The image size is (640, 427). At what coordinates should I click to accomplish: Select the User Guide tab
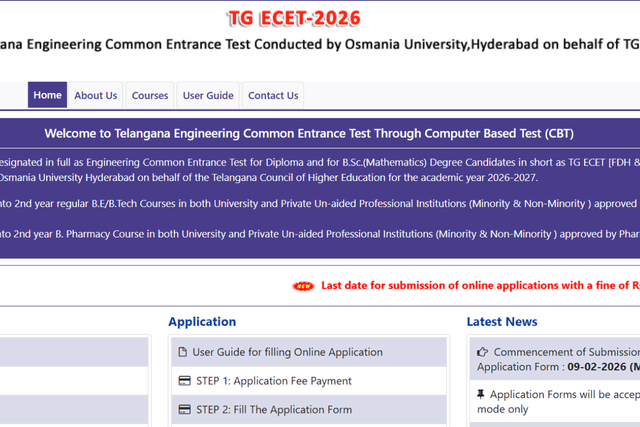tap(208, 95)
